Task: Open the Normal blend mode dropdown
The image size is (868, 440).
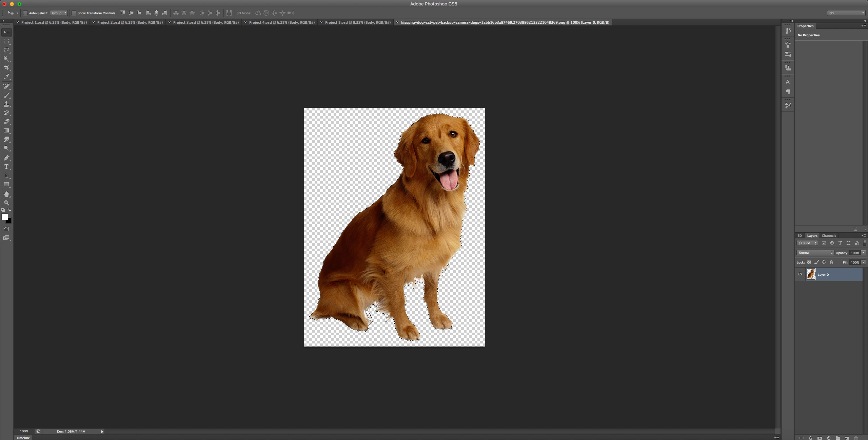Action: coord(815,253)
